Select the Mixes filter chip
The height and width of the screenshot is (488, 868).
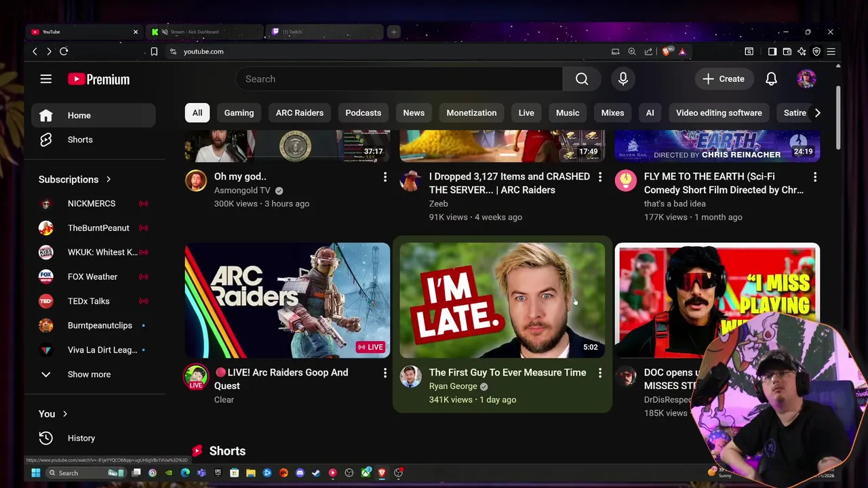(612, 113)
